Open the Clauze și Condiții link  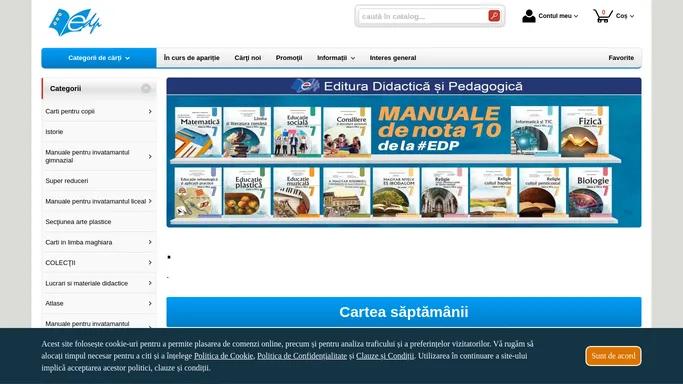click(385, 356)
